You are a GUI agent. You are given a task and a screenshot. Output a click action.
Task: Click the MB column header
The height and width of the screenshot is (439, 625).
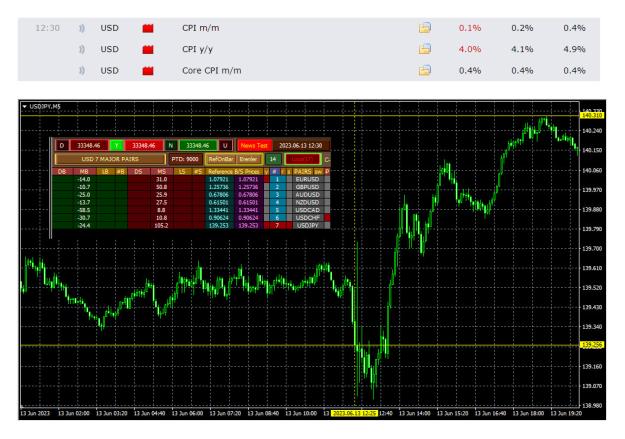point(84,171)
